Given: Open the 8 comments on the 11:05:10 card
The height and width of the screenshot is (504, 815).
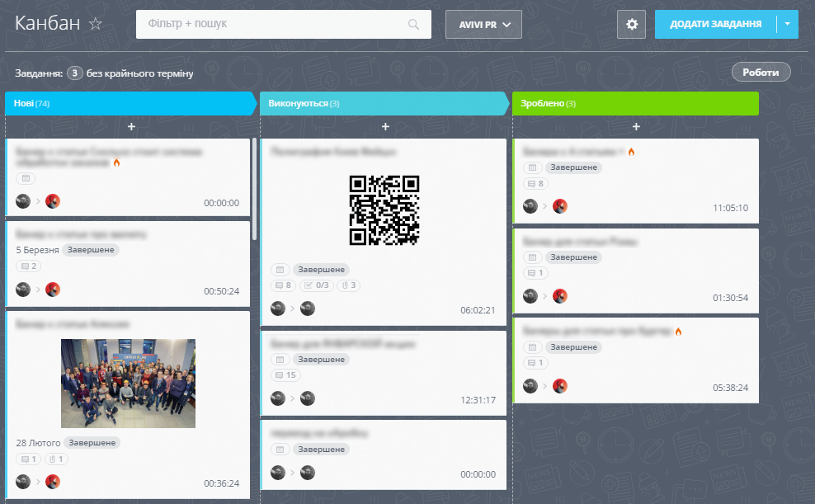Looking at the screenshot, I should pyautogui.click(x=535, y=183).
